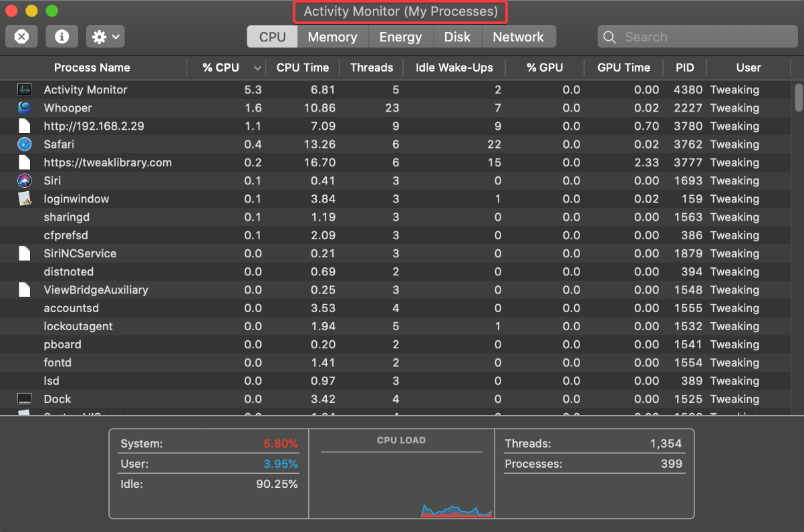Click PID 4380 in Activity Monitor row
The image size is (804, 532).
tap(688, 90)
